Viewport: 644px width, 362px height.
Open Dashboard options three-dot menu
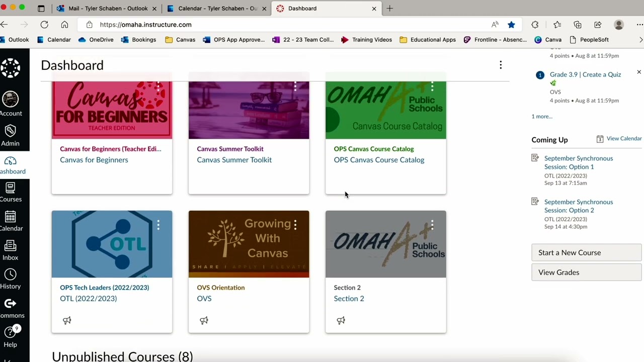coord(501,65)
